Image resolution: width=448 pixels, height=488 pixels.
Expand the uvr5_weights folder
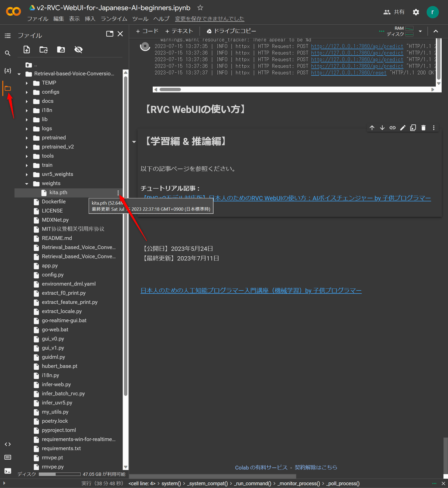tap(27, 175)
